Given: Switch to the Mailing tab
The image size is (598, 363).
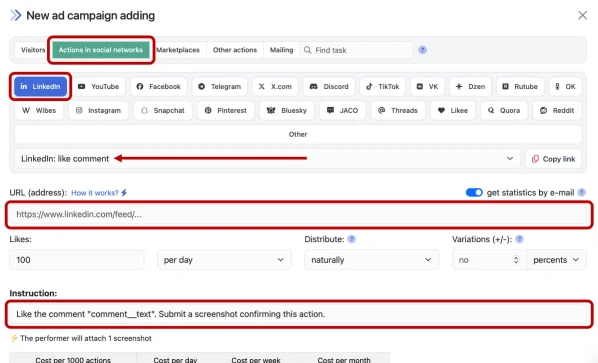Looking at the screenshot, I should [x=281, y=50].
